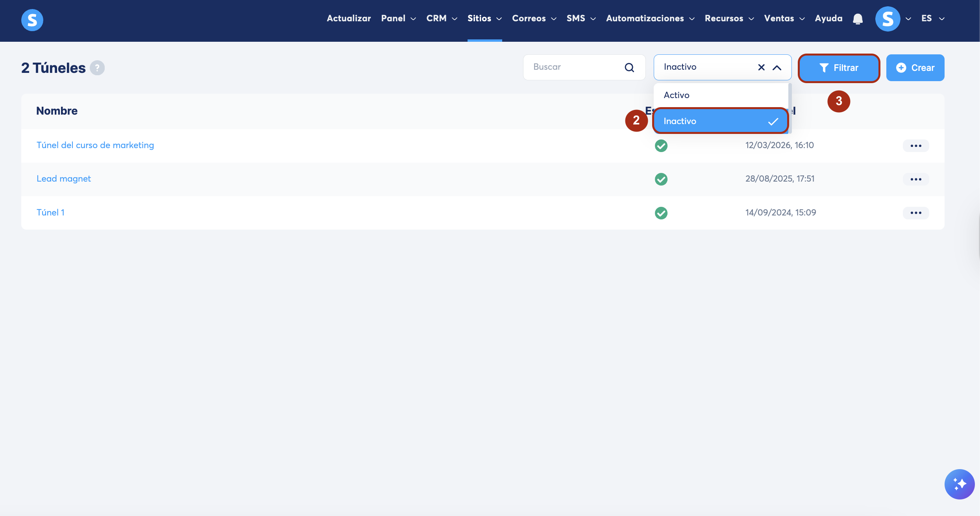Screen dimensions: 980x516
Task: Expand the Automatizaciones menu
Action: click(x=650, y=19)
